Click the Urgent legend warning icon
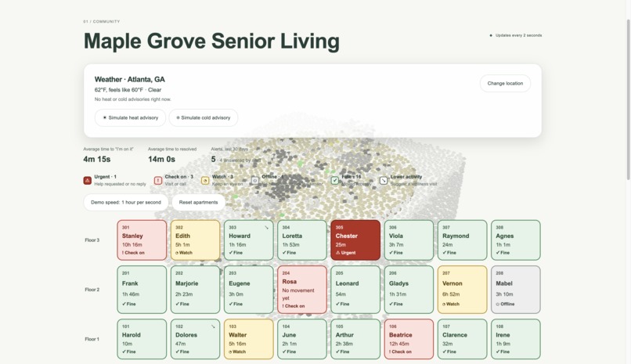The width and height of the screenshot is (631, 364). [x=88, y=181]
